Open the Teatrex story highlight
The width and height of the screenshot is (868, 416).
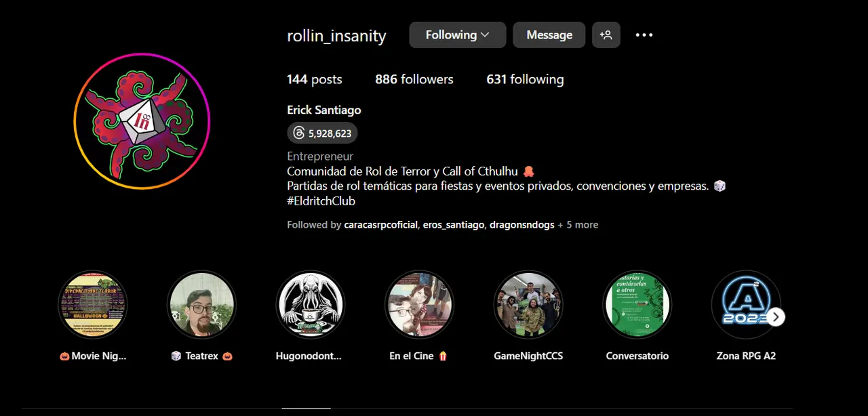pyautogui.click(x=201, y=305)
